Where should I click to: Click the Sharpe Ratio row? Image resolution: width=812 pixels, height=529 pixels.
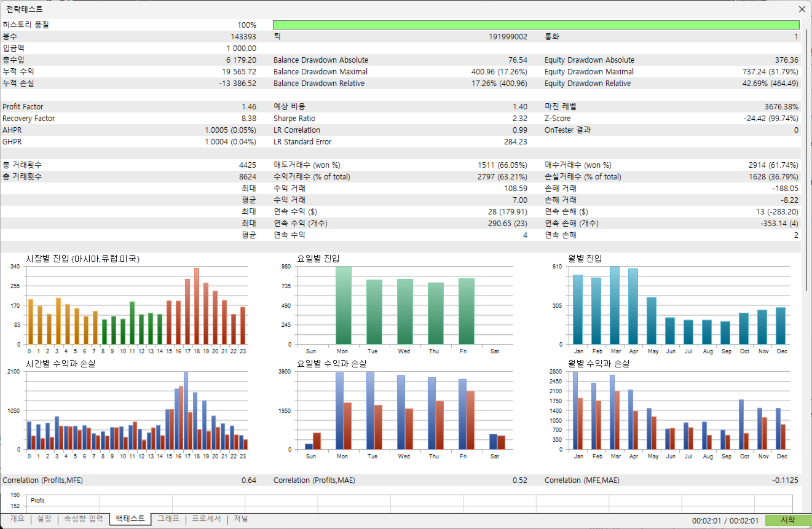click(x=401, y=119)
